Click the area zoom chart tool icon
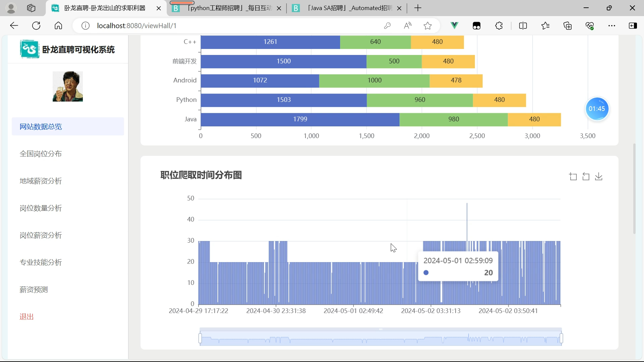This screenshot has height=362, width=644. (573, 177)
